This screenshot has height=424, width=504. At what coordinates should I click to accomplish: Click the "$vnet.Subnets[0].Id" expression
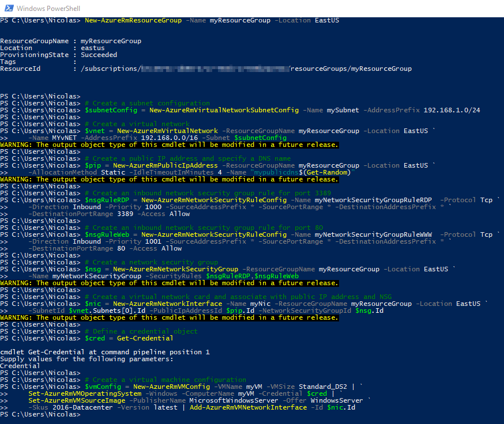pyautogui.click(x=107, y=311)
